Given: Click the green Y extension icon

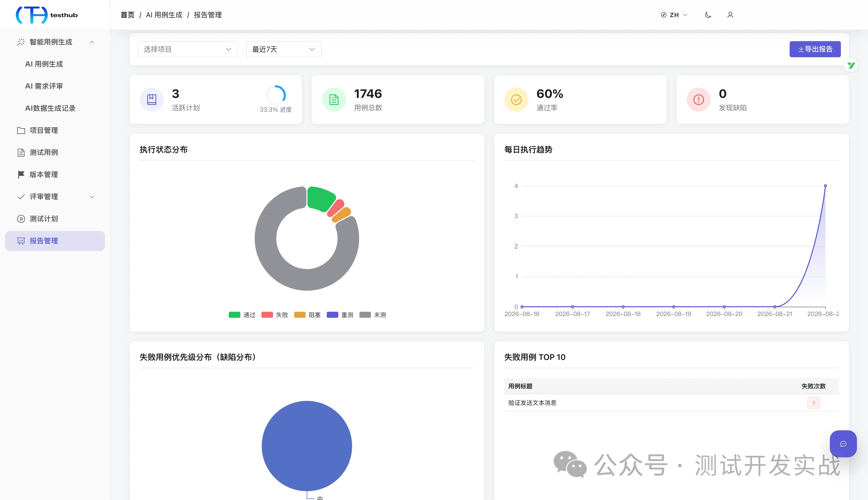Looking at the screenshot, I should click(x=851, y=65).
